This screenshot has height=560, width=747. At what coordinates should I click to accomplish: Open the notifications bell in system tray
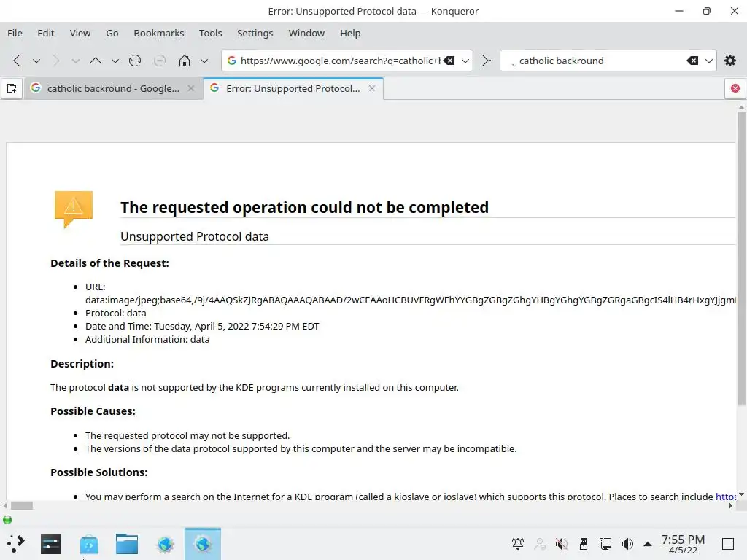[x=518, y=544]
